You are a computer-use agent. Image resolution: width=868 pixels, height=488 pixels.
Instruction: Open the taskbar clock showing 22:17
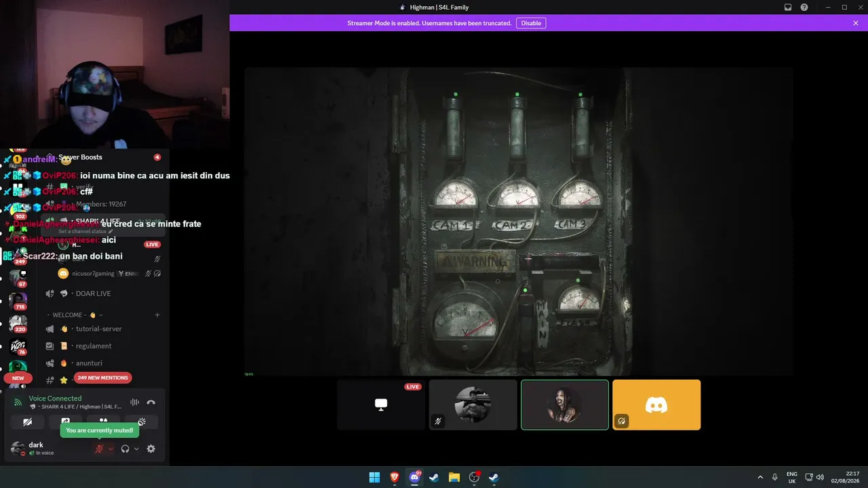(844, 477)
